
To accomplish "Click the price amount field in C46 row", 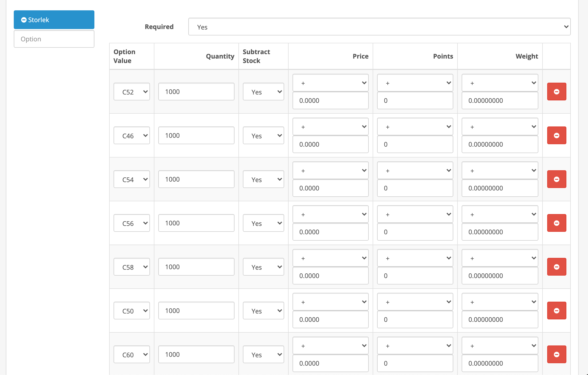I will click(331, 144).
